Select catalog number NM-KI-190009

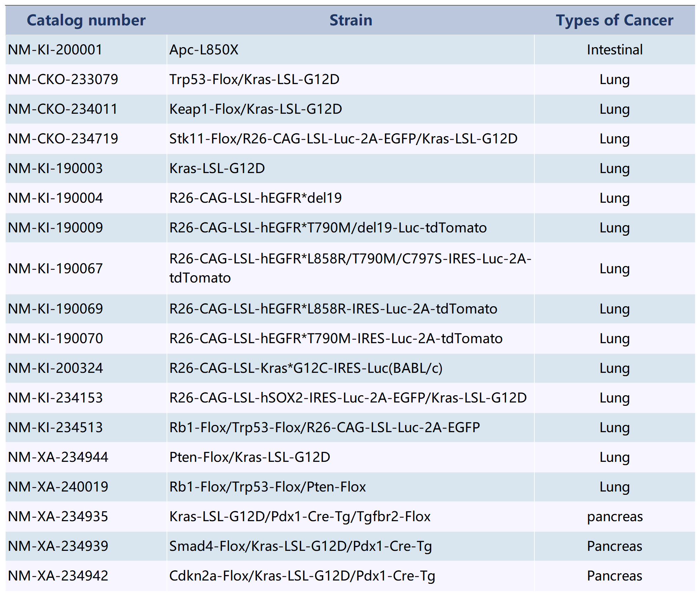pyautogui.click(x=55, y=227)
